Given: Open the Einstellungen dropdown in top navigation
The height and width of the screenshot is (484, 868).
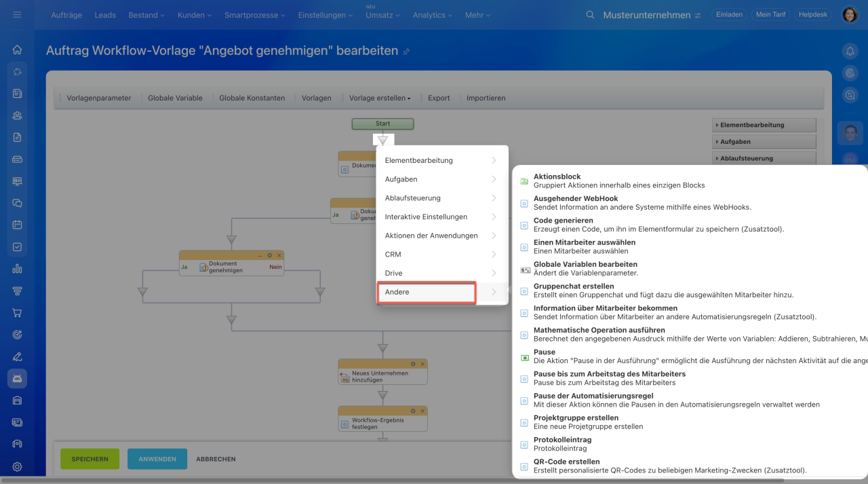Looking at the screenshot, I should tap(325, 15).
